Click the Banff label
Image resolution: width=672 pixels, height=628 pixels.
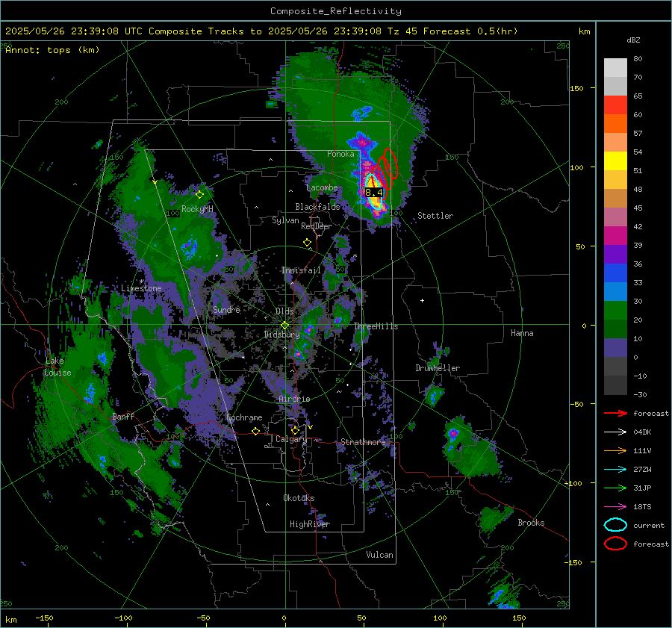click(123, 417)
